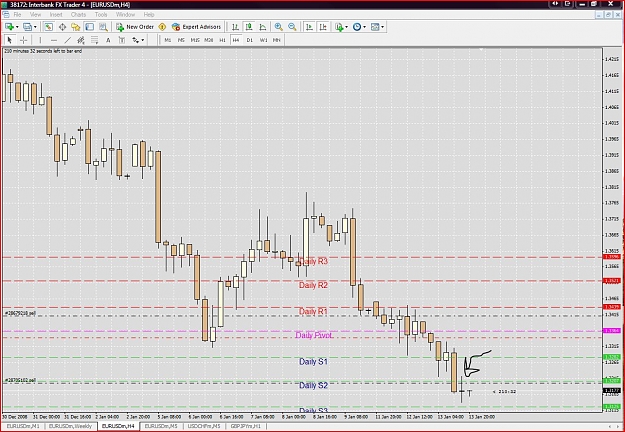Screen dimensions: 625x432
Task: Switch timeframe to M5
Action: pos(181,40)
